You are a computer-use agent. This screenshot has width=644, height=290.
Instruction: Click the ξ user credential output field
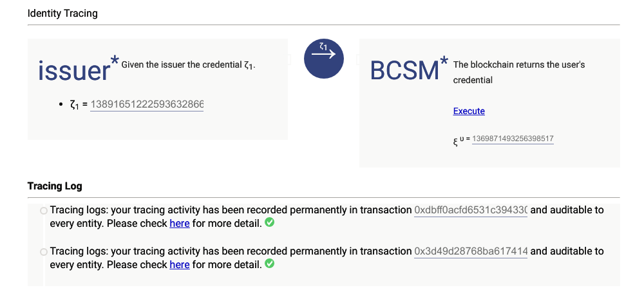(x=513, y=139)
